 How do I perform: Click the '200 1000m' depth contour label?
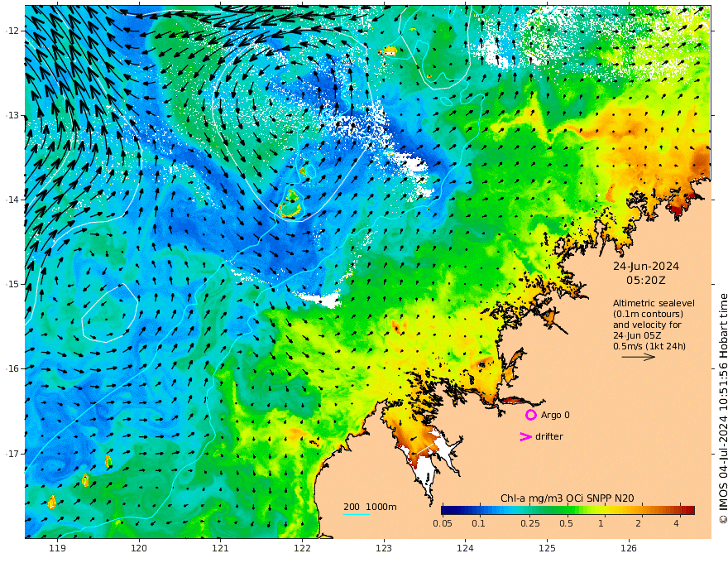[x=370, y=507]
